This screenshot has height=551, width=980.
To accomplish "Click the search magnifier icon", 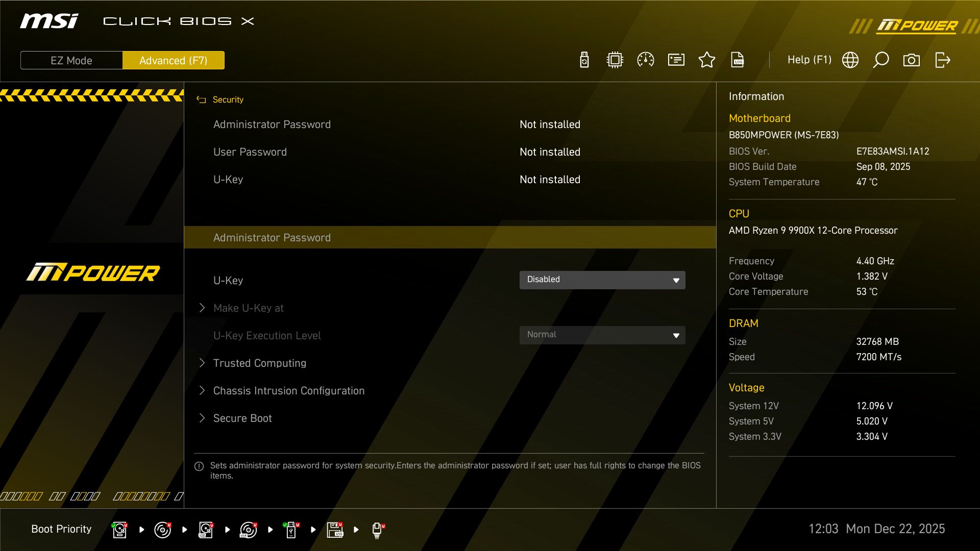I will click(x=880, y=60).
